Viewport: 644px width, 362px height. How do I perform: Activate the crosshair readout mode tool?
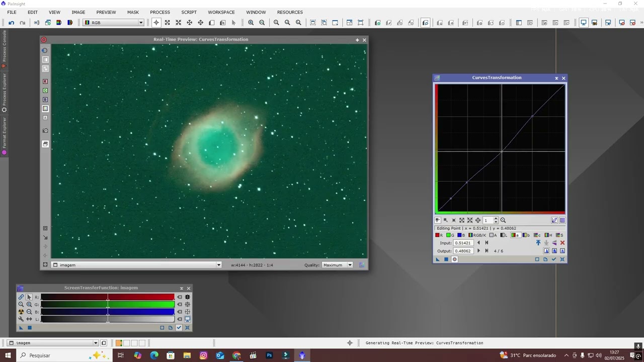(156, 23)
